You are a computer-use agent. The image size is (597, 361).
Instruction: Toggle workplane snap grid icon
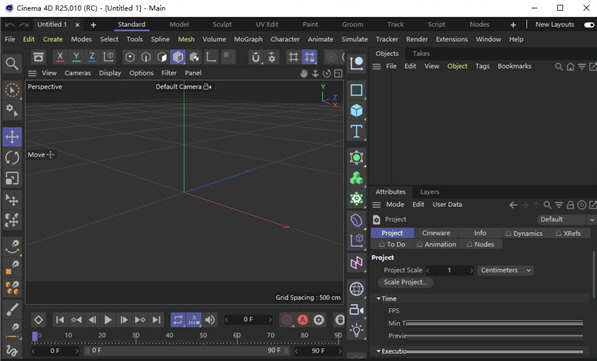click(309, 58)
